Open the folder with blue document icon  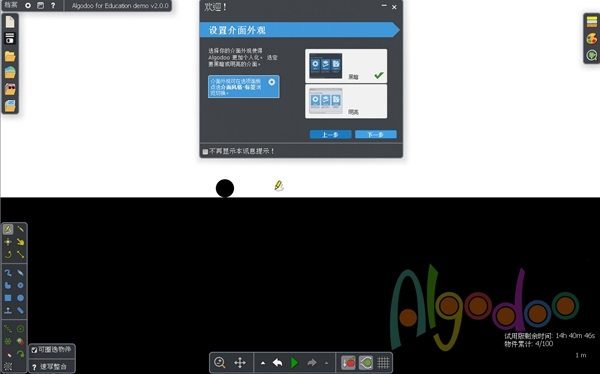pyautogui.click(x=10, y=105)
